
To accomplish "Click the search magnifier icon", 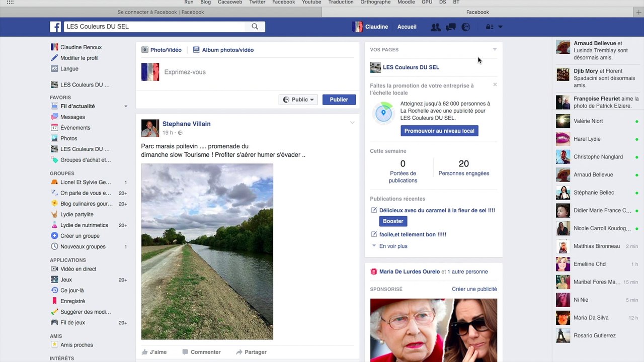I will (x=255, y=27).
